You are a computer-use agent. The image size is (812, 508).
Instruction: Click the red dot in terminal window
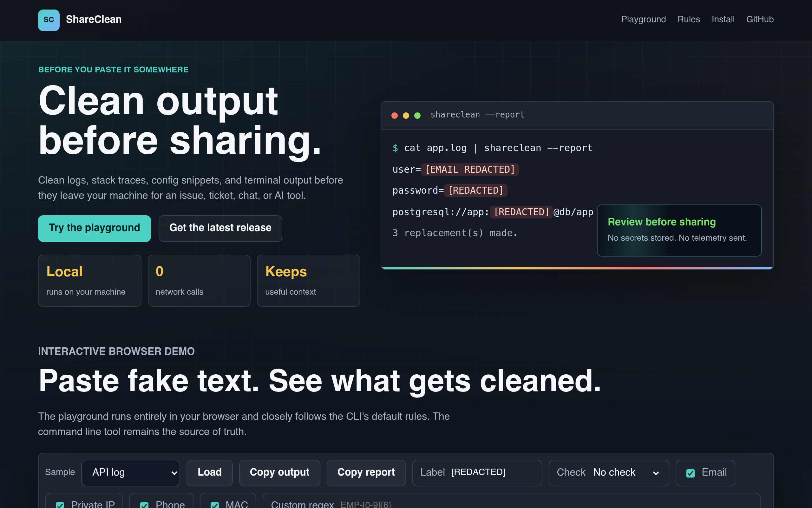(x=395, y=116)
